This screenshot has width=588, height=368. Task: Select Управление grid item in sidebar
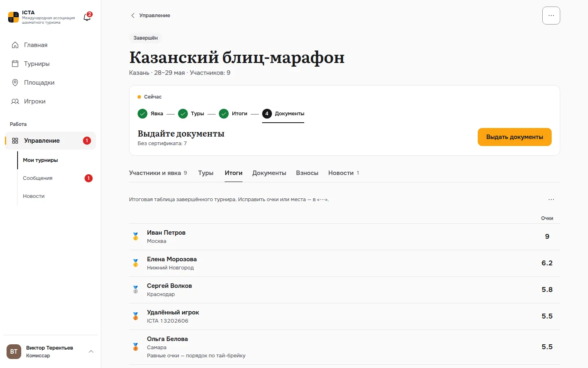pos(50,141)
